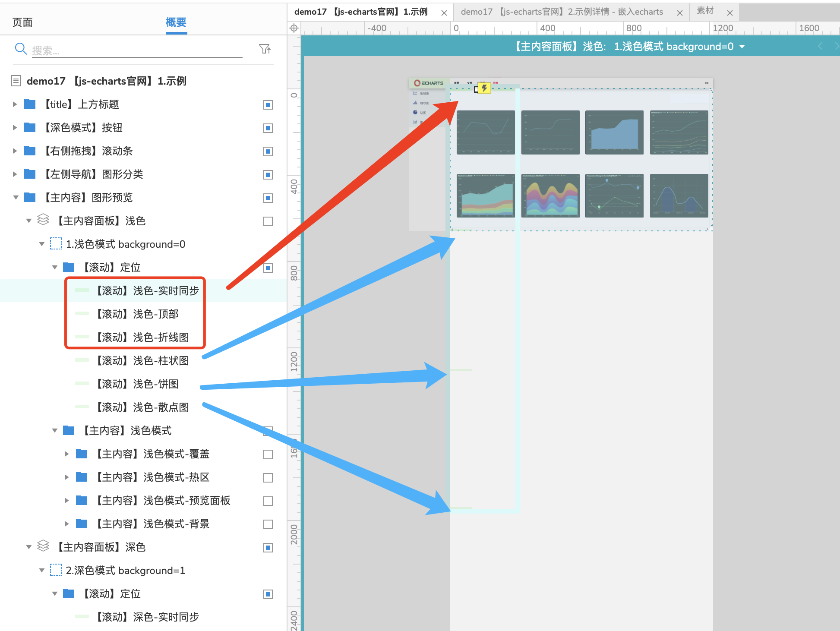Click folder icon of 【主内容】浅色模式-背景
The height and width of the screenshot is (631, 840).
(x=82, y=524)
